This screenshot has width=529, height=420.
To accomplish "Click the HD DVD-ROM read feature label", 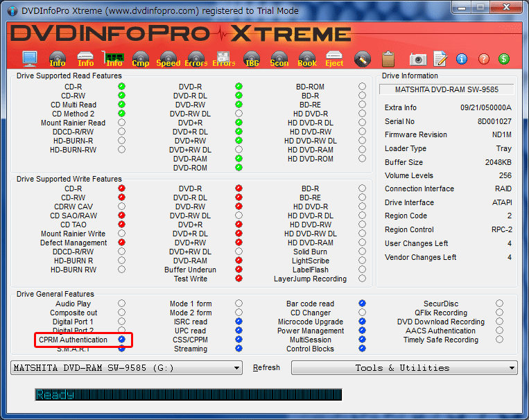I will (x=311, y=159).
